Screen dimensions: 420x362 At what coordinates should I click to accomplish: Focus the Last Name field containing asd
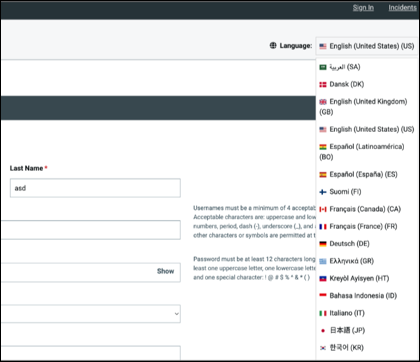pos(95,188)
